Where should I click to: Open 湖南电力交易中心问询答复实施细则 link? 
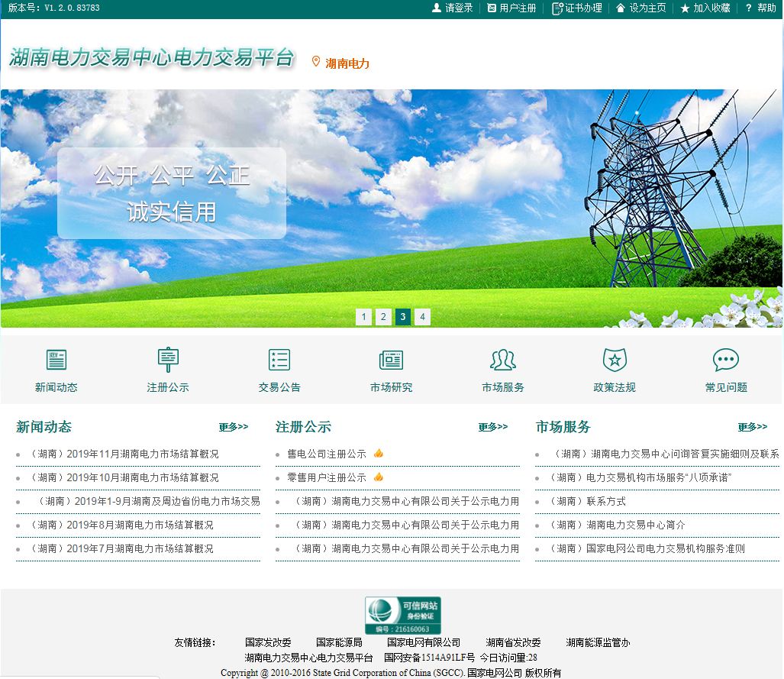pyautogui.click(x=666, y=454)
